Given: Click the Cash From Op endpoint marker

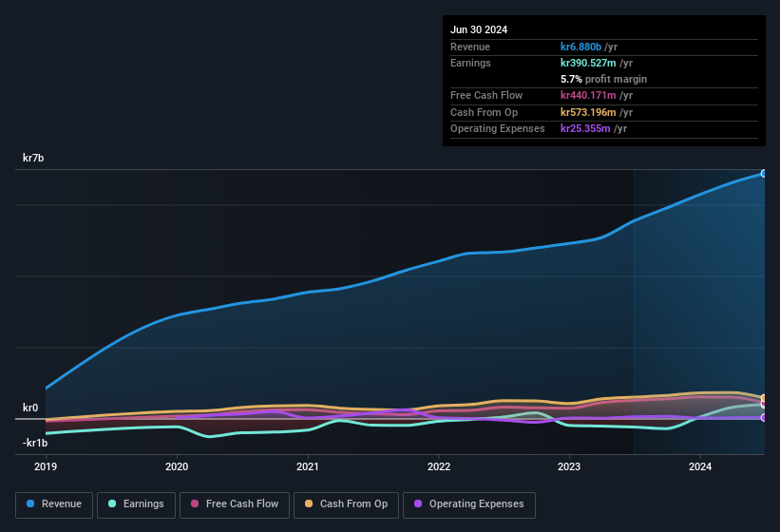Looking at the screenshot, I should click(763, 398).
